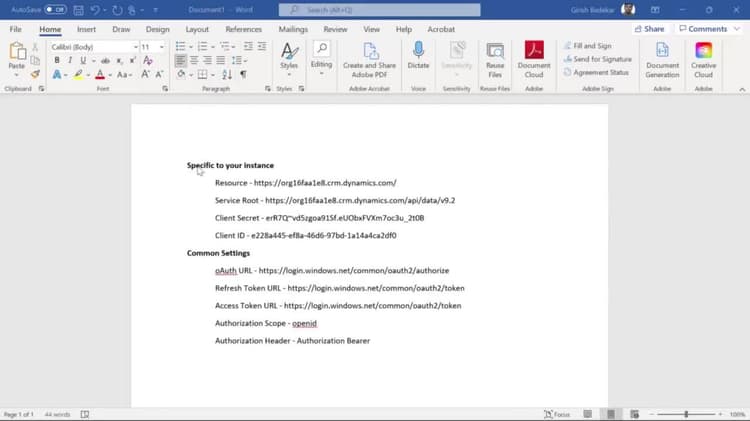Start Dictate microphone
Image resolution: width=750 pixels, height=421 pixels.
[x=419, y=55]
